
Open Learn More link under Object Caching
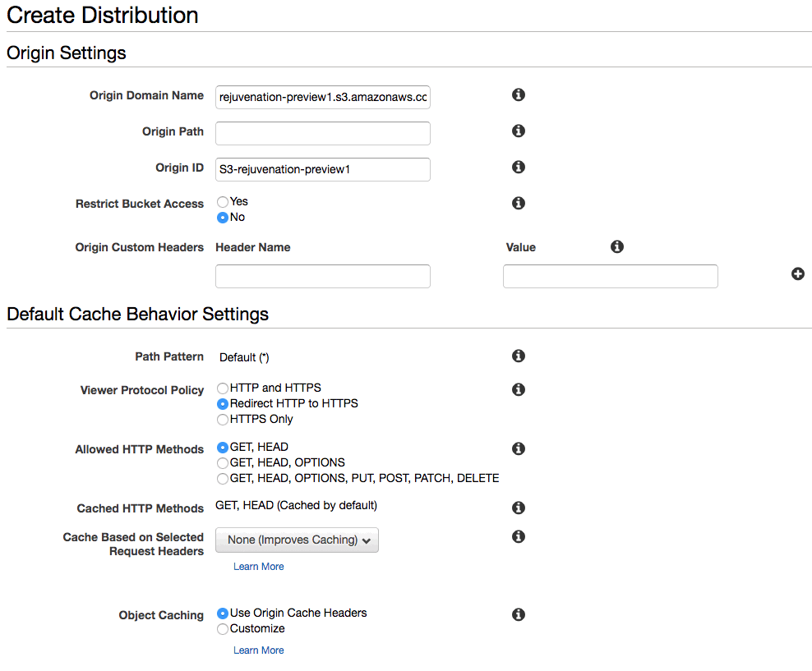tap(258, 650)
